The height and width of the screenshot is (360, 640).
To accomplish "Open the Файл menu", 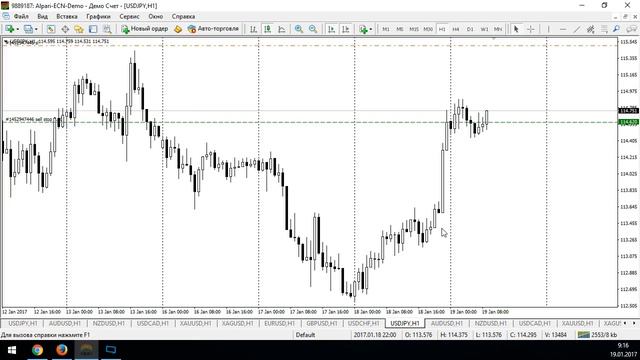I will pyautogui.click(x=21, y=17).
